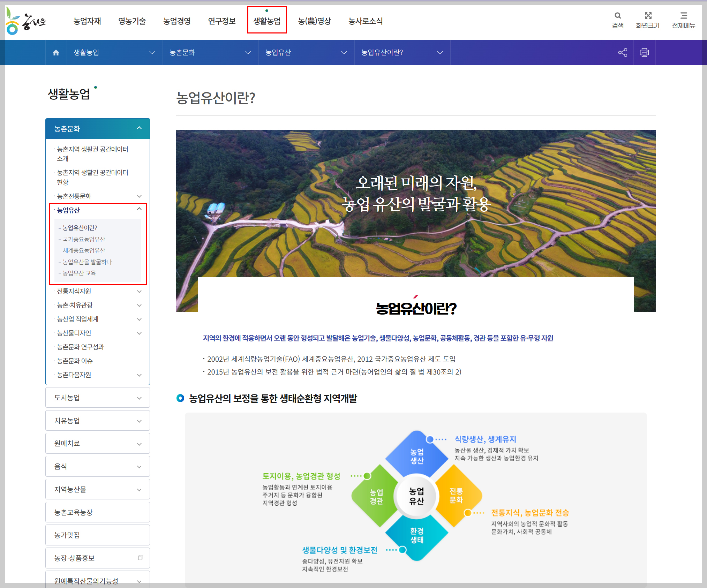Viewport: 707px width, 588px height.
Task: Expand the 생활농업 breadcrumb dropdown
Action: click(x=114, y=53)
